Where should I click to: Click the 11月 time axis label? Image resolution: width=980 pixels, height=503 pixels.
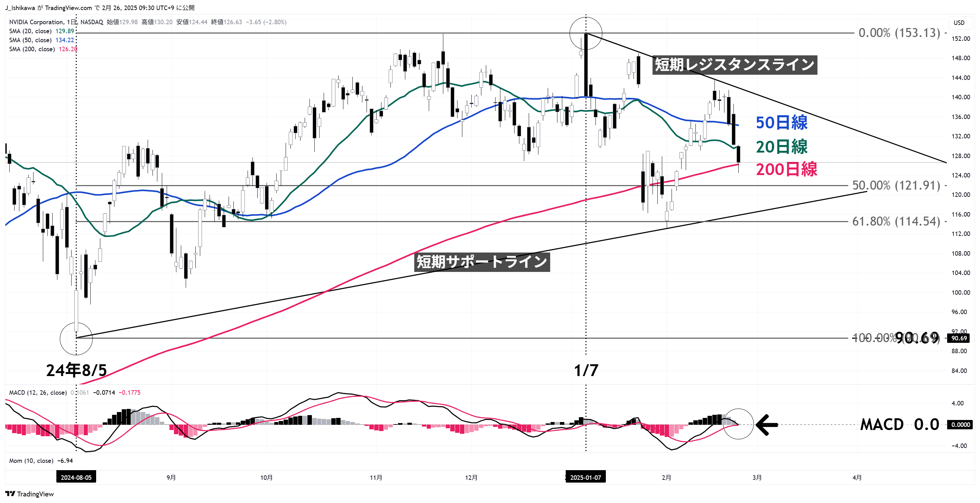tap(376, 477)
